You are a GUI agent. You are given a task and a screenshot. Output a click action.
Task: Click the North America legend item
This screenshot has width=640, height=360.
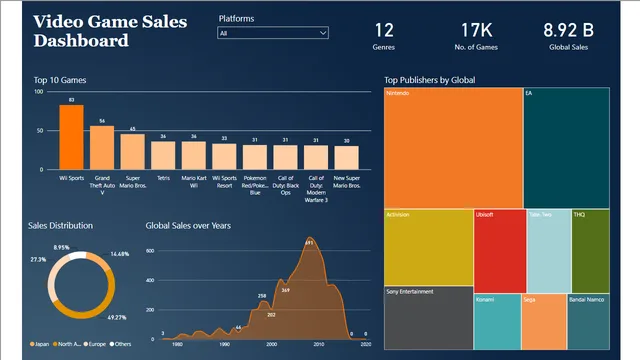pyautogui.click(x=67, y=344)
